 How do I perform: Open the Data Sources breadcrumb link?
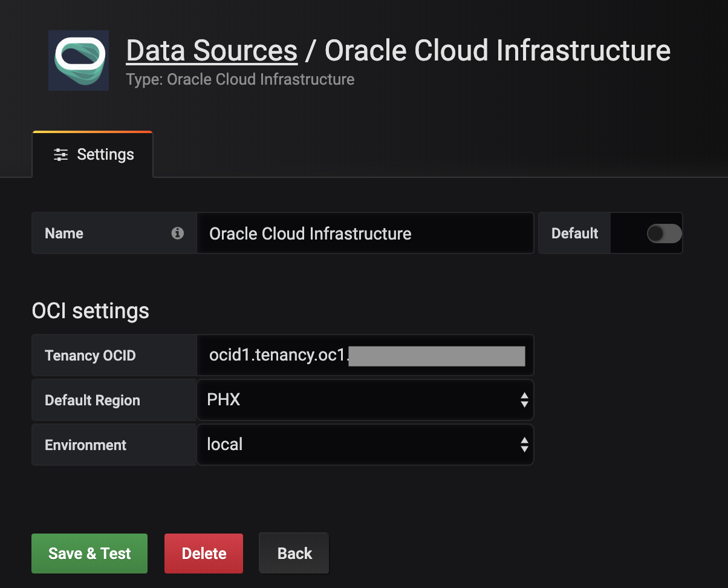click(x=212, y=51)
